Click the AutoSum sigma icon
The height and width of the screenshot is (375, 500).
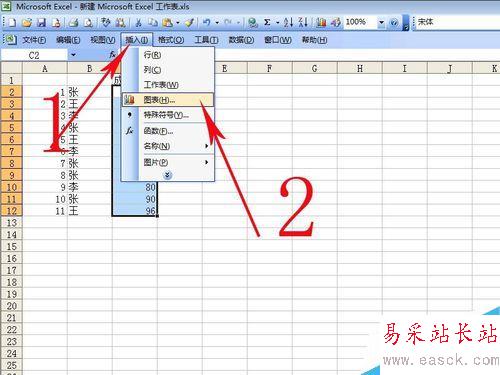(267, 22)
